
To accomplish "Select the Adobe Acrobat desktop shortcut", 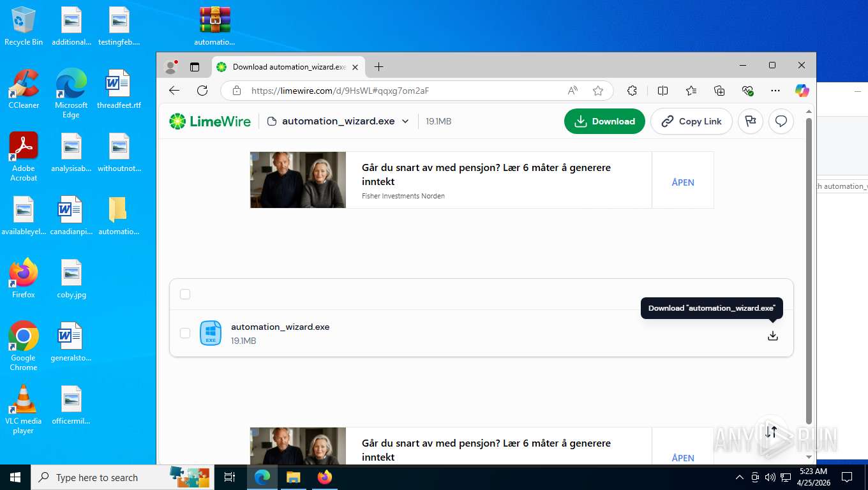I will 24,157.
